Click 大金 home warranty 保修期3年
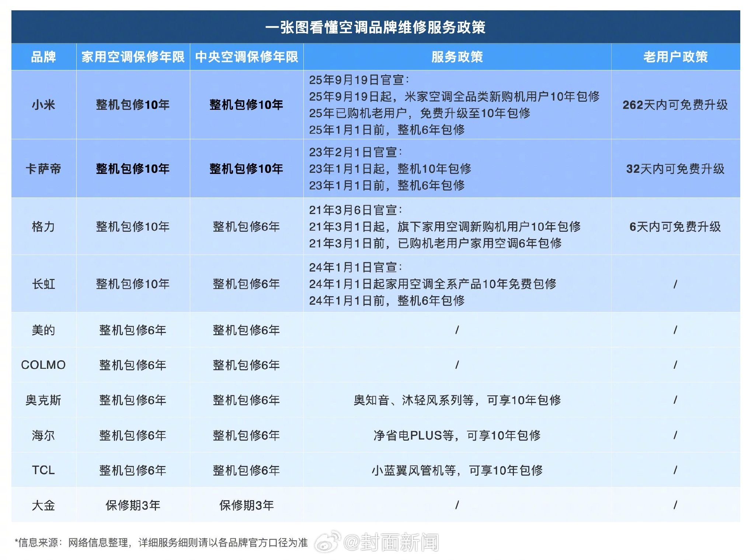 coord(133,505)
